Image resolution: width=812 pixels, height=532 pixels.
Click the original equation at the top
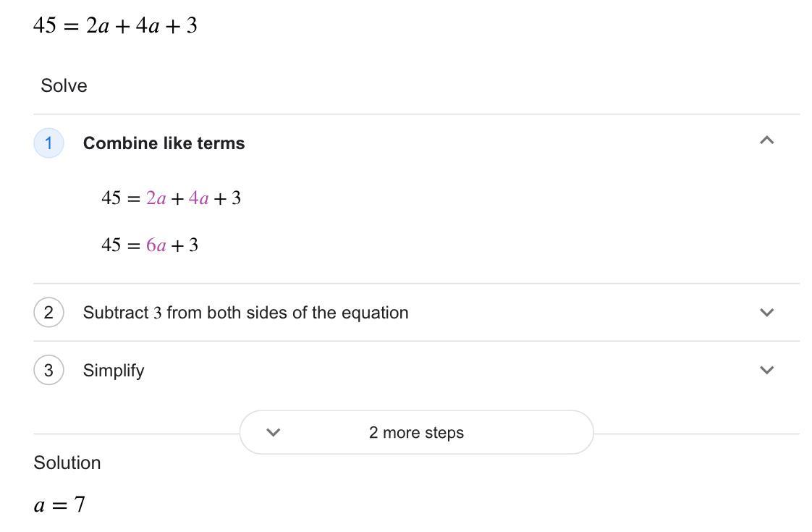(115, 26)
